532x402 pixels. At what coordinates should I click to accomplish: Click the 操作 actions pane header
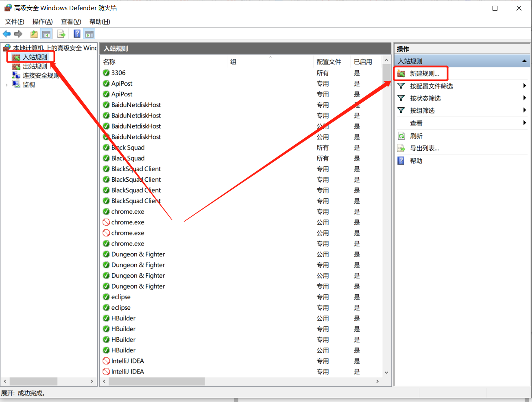(462, 49)
